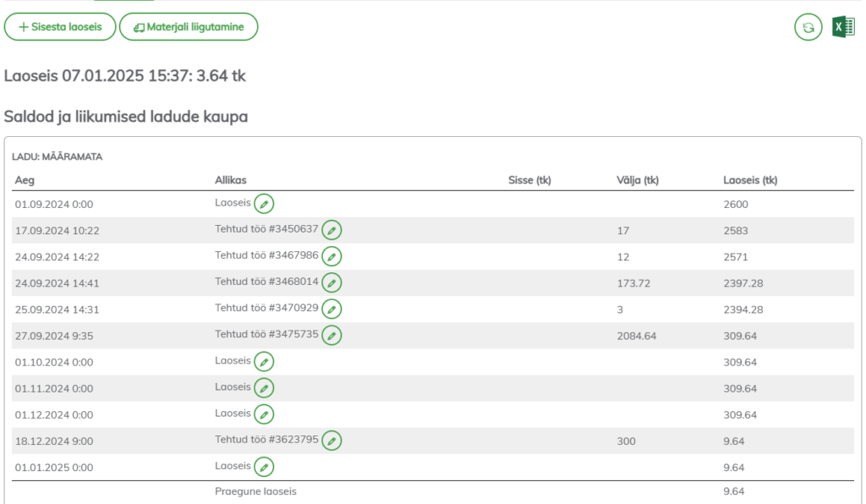866x504 pixels.
Task: Select the Välja (tk) column header
Action: click(638, 180)
